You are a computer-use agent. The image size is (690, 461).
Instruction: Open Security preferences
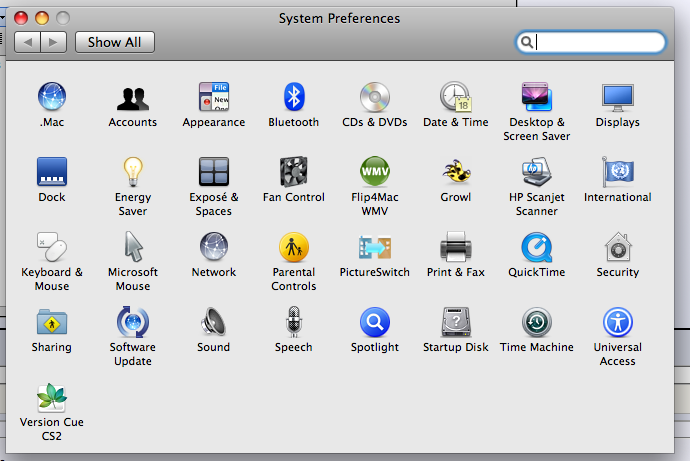coord(617,248)
